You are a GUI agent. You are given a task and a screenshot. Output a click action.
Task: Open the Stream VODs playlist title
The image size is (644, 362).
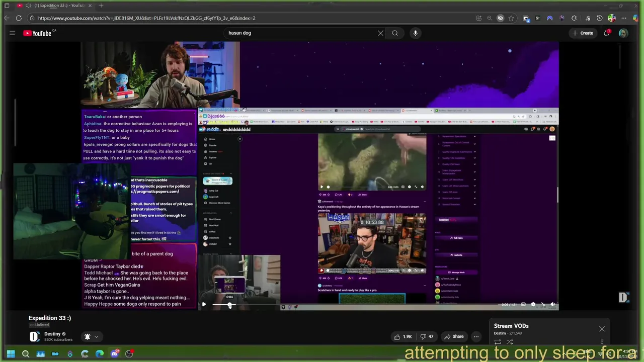click(511, 326)
